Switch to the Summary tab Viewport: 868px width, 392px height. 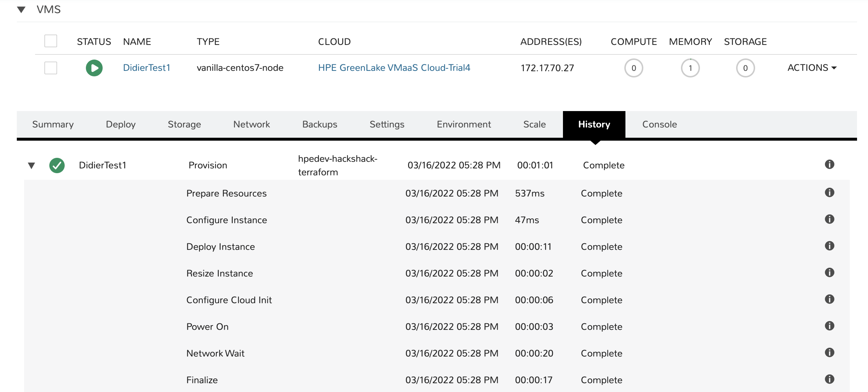tap(53, 125)
